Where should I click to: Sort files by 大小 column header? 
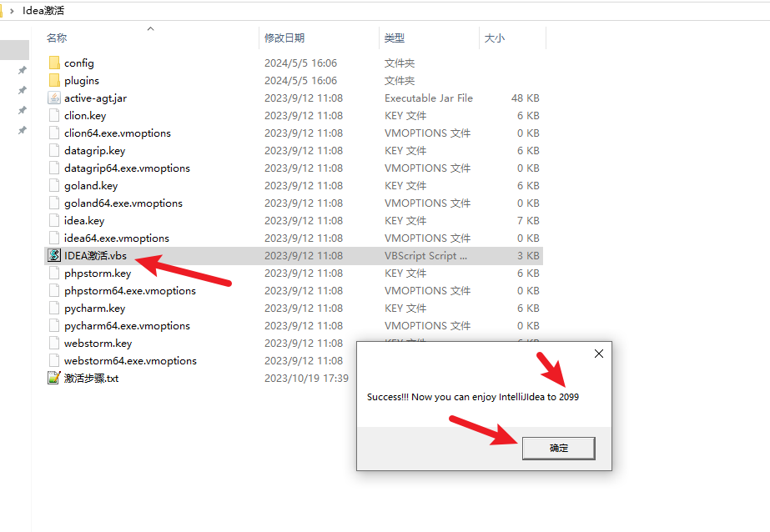click(495, 38)
